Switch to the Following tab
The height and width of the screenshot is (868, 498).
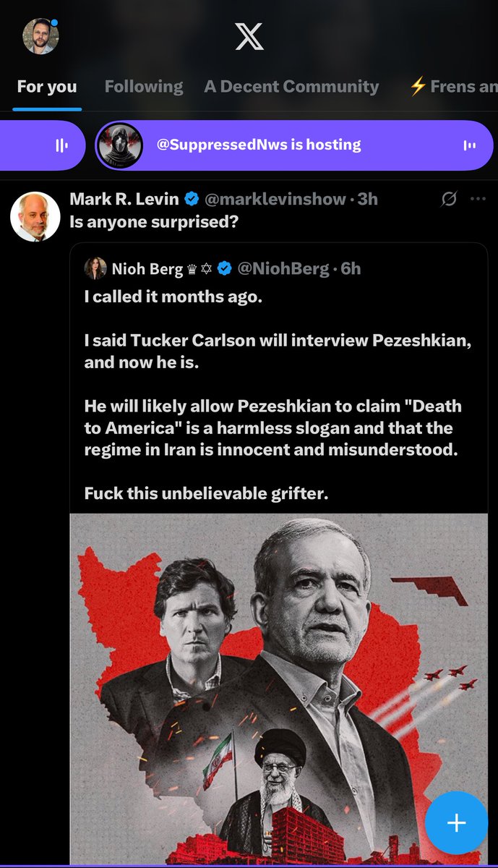point(144,87)
